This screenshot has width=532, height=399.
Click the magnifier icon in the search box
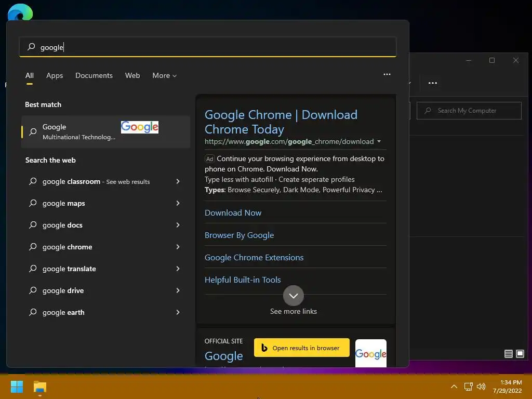[x=31, y=47]
